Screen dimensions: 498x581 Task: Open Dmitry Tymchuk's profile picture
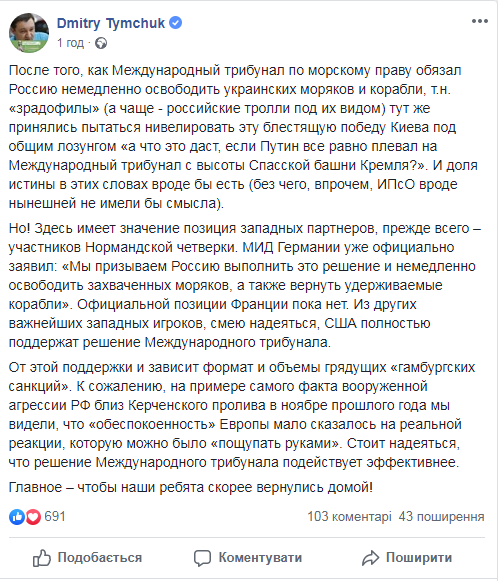click(x=29, y=33)
